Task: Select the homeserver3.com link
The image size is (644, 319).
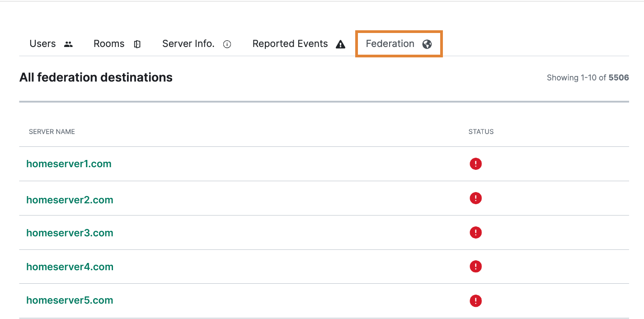Action: tap(70, 233)
